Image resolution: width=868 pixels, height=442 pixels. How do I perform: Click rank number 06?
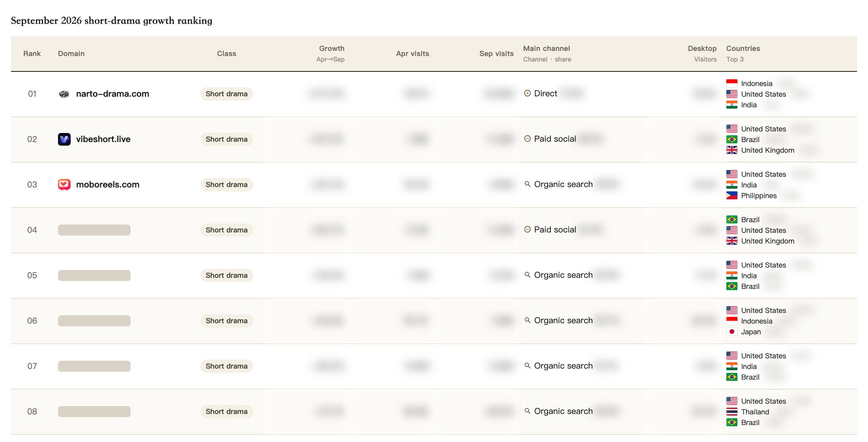[32, 321]
